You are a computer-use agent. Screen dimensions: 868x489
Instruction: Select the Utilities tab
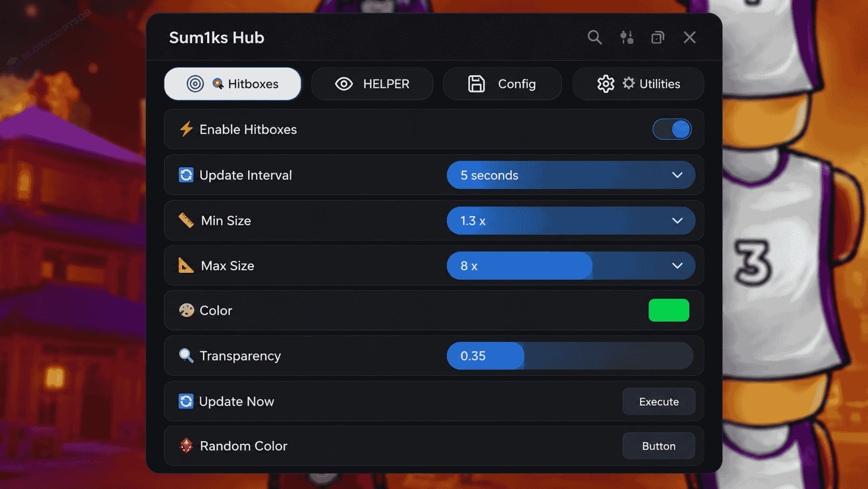click(638, 84)
